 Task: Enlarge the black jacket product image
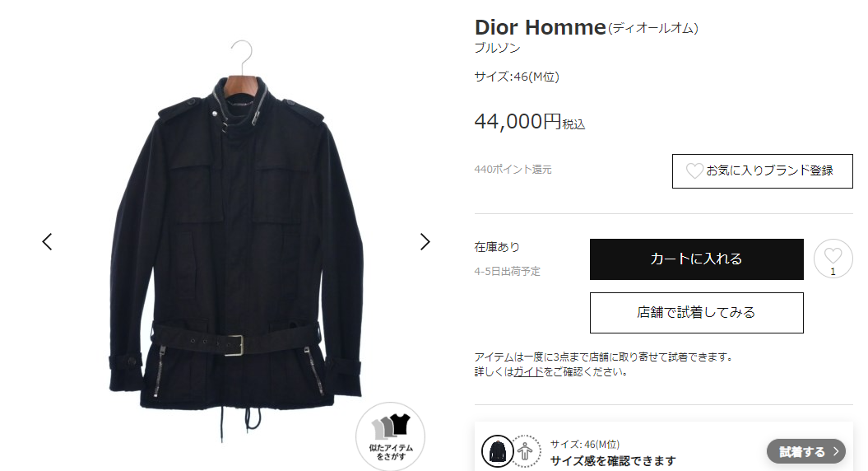coord(235,241)
